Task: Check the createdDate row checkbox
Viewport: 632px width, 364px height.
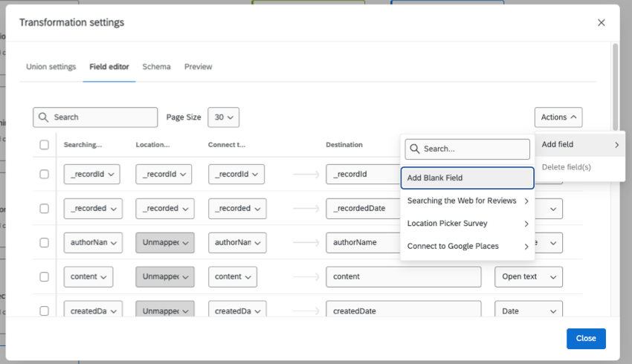Action: coord(45,311)
